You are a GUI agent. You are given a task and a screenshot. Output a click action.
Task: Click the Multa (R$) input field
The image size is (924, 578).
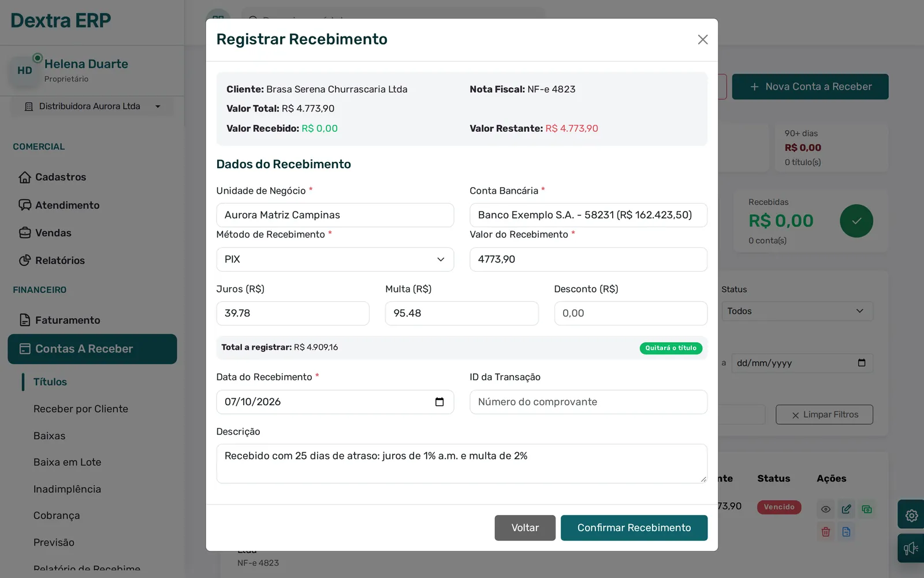[462, 313]
